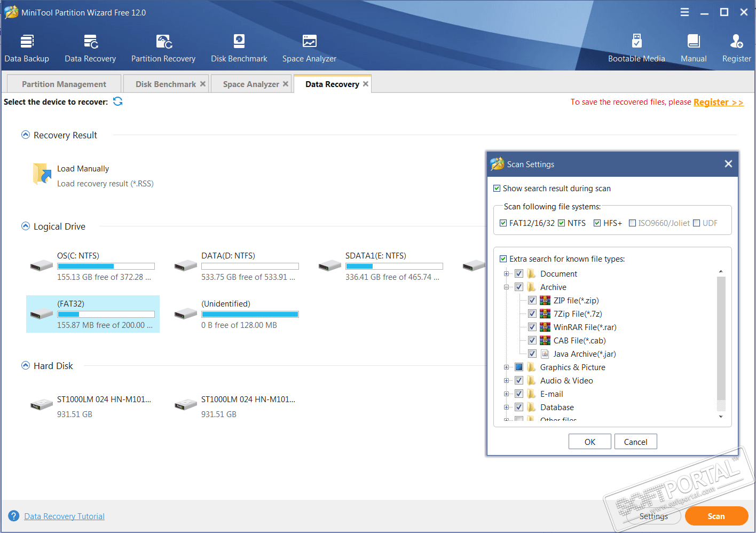Select the second ST1000LM 024 hard disk icon
This screenshot has height=533, width=756.
[x=186, y=405]
